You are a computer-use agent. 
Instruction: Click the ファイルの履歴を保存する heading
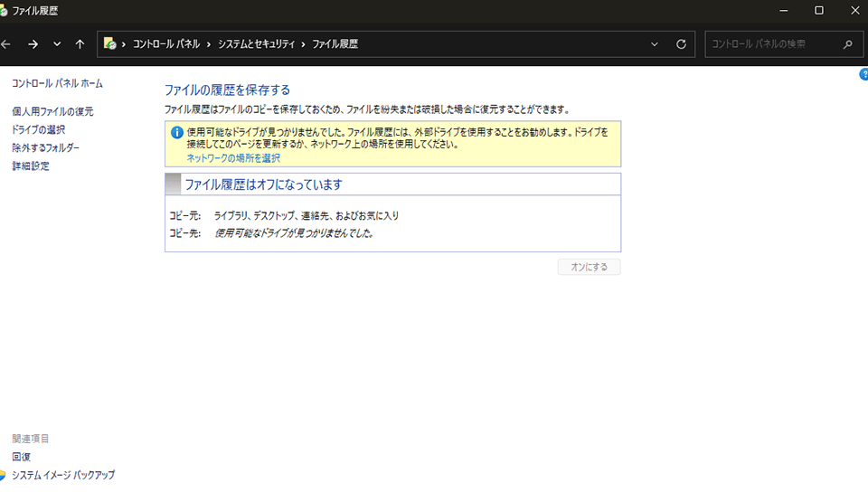(228, 90)
